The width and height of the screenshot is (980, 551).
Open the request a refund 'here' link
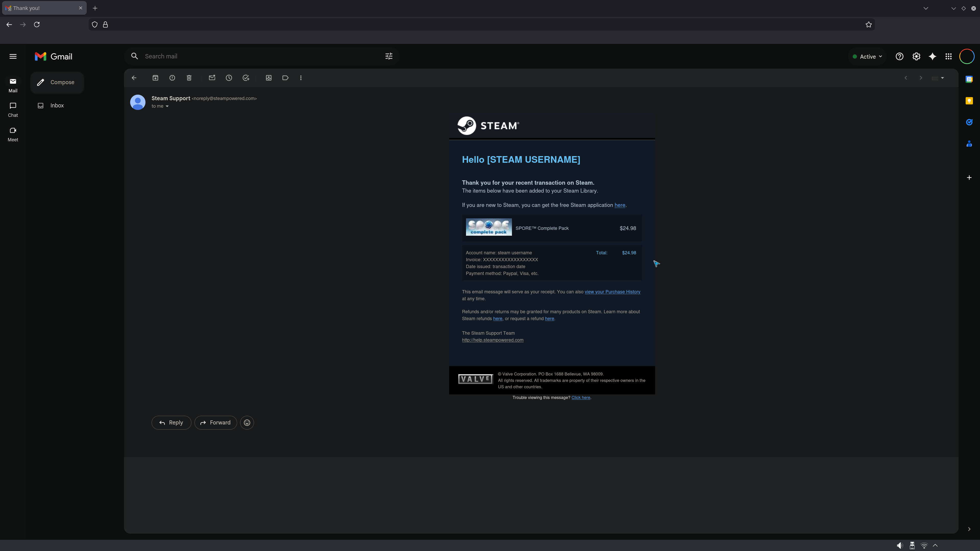pos(549,319)
